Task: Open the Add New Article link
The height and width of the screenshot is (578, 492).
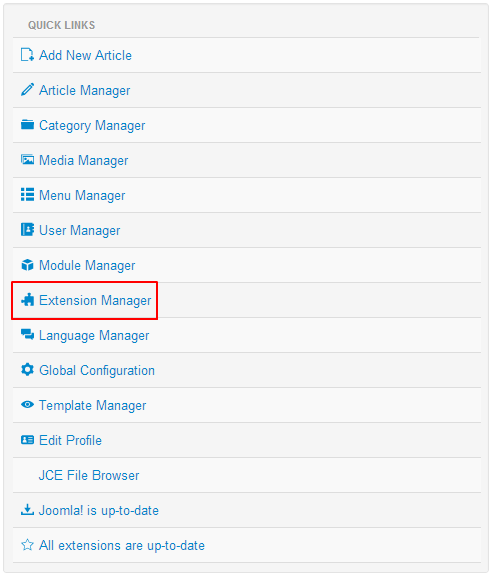Action: click(86, 55)
